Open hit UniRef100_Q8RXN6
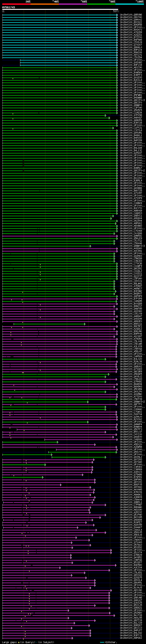 pos(131,15)
